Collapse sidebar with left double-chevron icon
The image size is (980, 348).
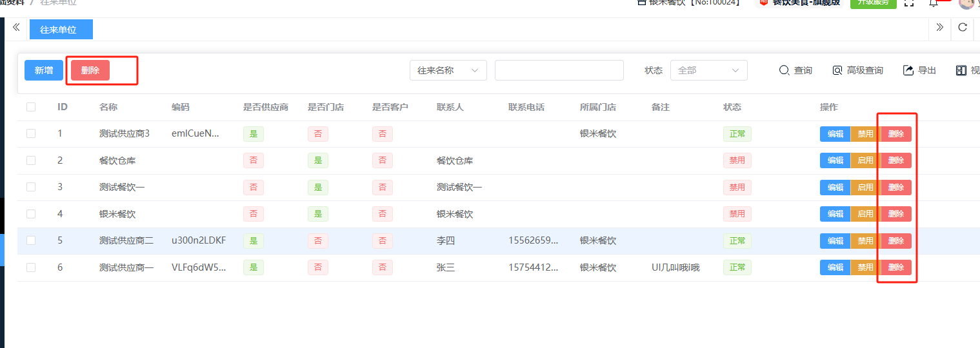pyautogui.click(x=16, y=27)
